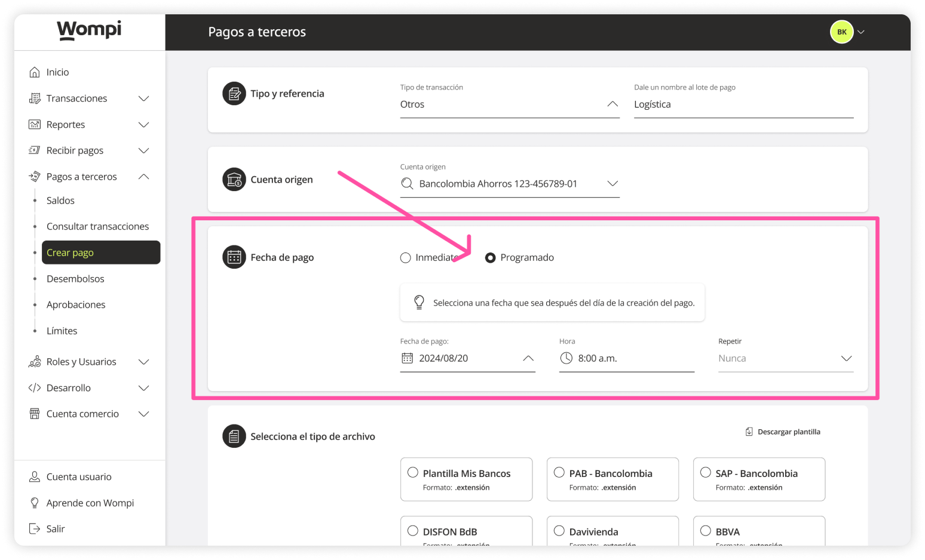Screen dimensions: 925x560
Task: Click the Recibir pagos icon
Action: tap(35, 150)
